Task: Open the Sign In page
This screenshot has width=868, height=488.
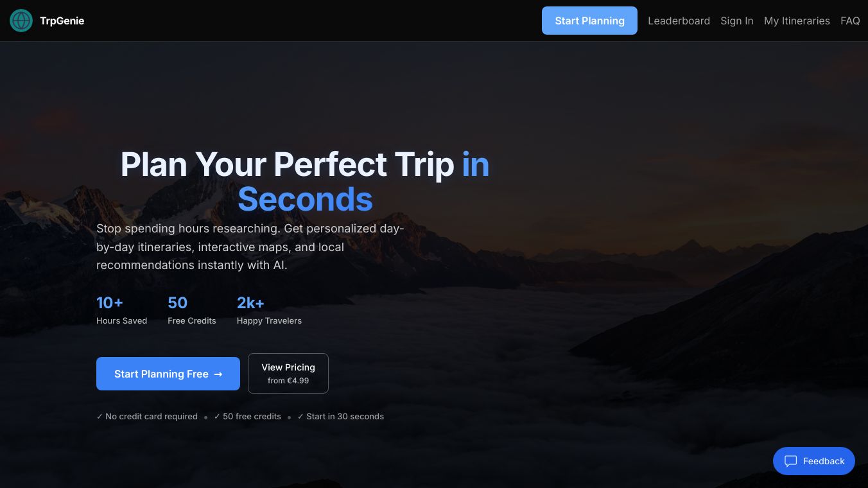Action: tap(737, 21)
